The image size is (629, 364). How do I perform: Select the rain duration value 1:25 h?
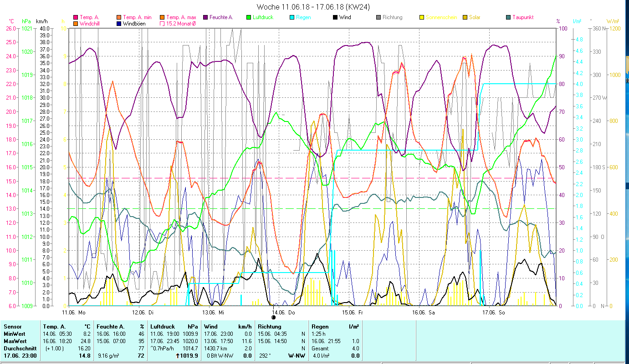[x=320, y=334]
